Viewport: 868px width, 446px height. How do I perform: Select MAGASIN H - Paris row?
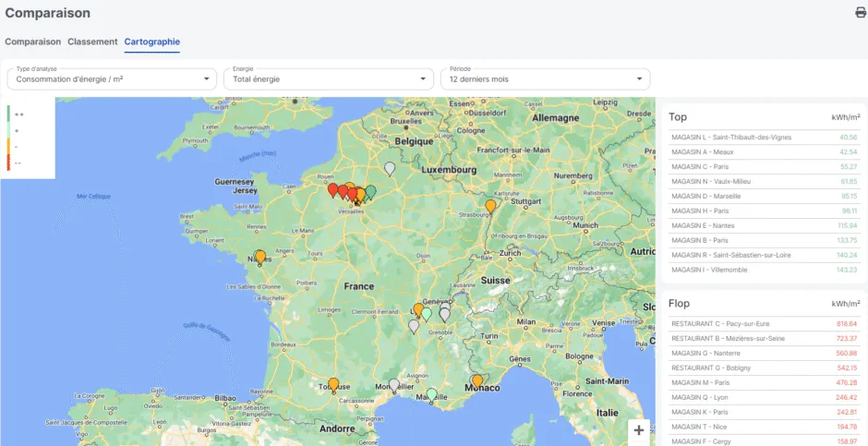coord(764,211)
